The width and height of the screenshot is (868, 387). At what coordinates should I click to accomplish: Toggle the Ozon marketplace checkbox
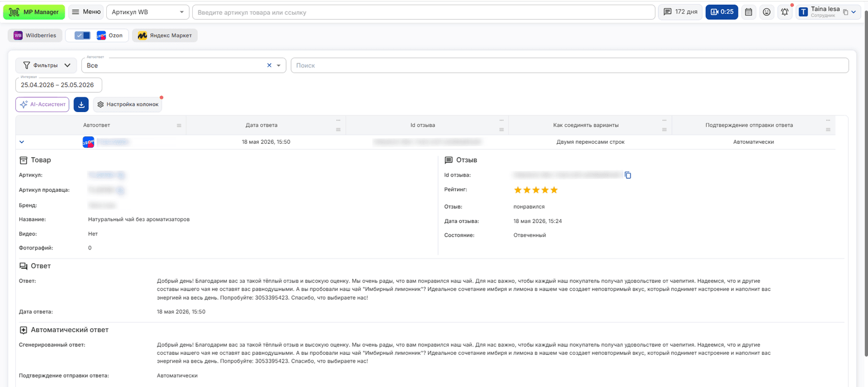[x=83, y=35]
